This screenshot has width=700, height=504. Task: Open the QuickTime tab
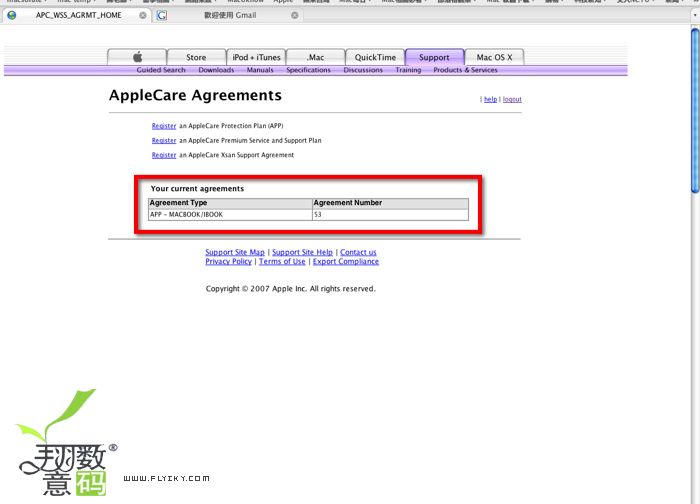(x=375, y=57)
